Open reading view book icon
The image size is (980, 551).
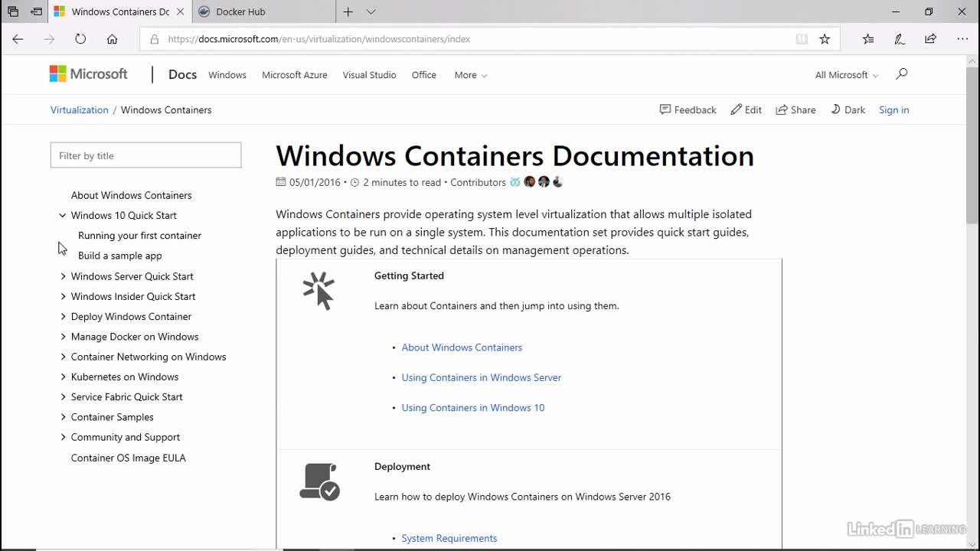click(x=802, y=39)
